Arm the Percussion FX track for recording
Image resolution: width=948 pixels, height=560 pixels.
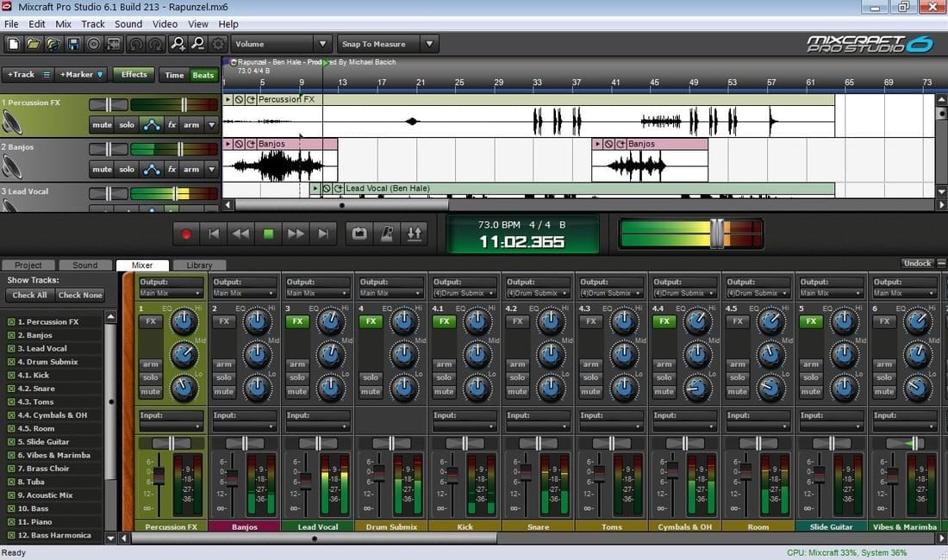pos(191,125)
